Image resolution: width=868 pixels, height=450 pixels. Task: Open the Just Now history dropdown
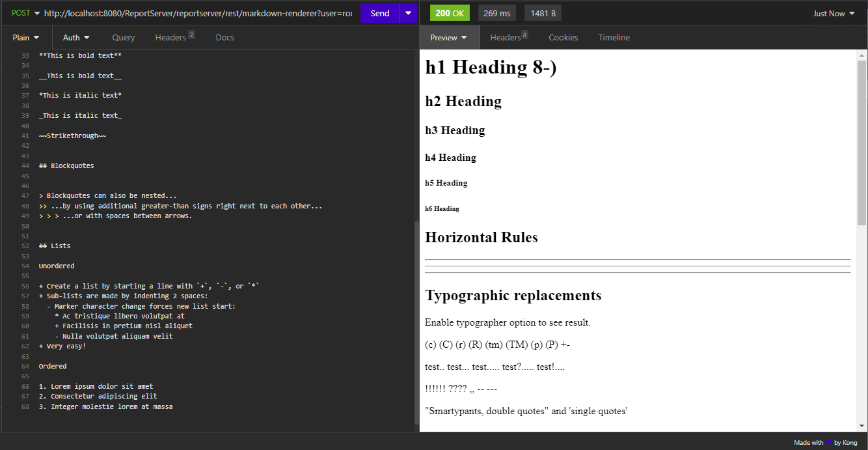[834, 13]
